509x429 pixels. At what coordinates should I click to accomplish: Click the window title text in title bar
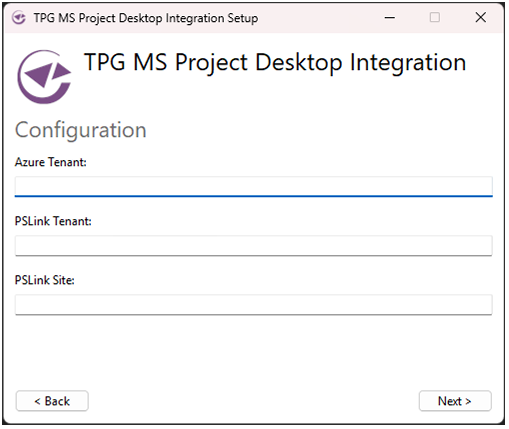[x=146, y=18]
